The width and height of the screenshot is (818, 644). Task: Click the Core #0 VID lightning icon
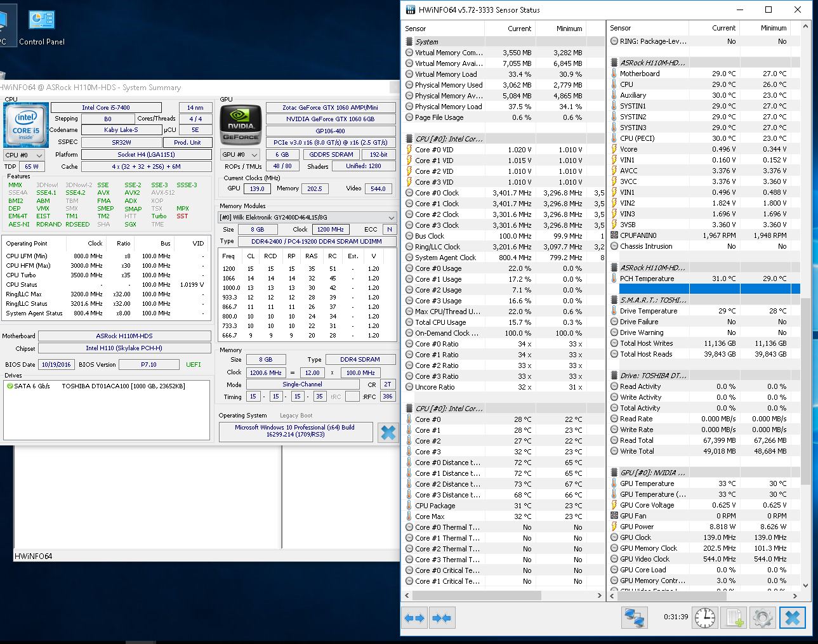coord(409,150)
